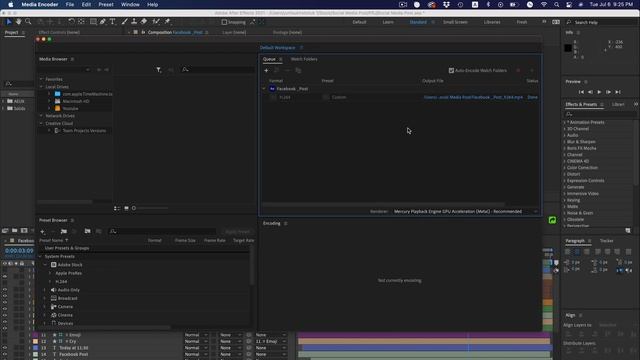Image resolution: width=640 pixels, height=360 pixels.
Task: Click the Done status link in Queue
Action: tap(533, 98)
